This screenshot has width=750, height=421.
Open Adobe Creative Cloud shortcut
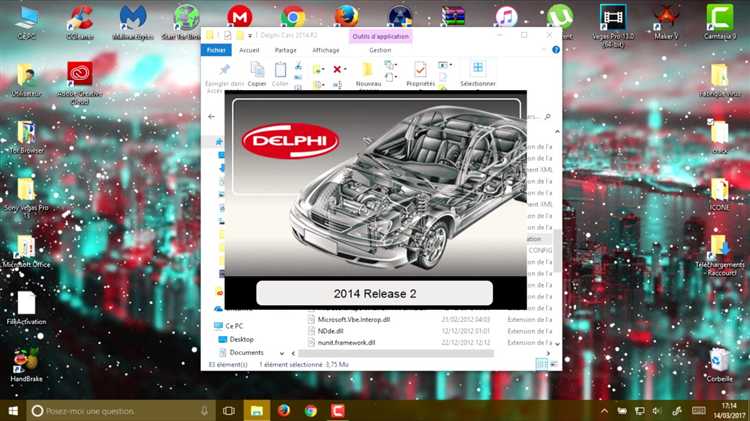[x=80, y=83]
